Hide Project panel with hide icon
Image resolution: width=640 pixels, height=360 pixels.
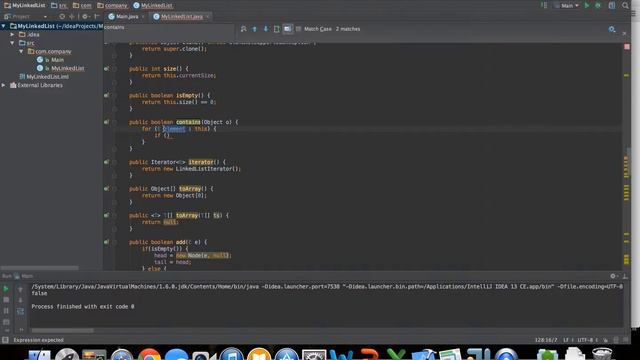pyautogui.click(x=97, y=17)
